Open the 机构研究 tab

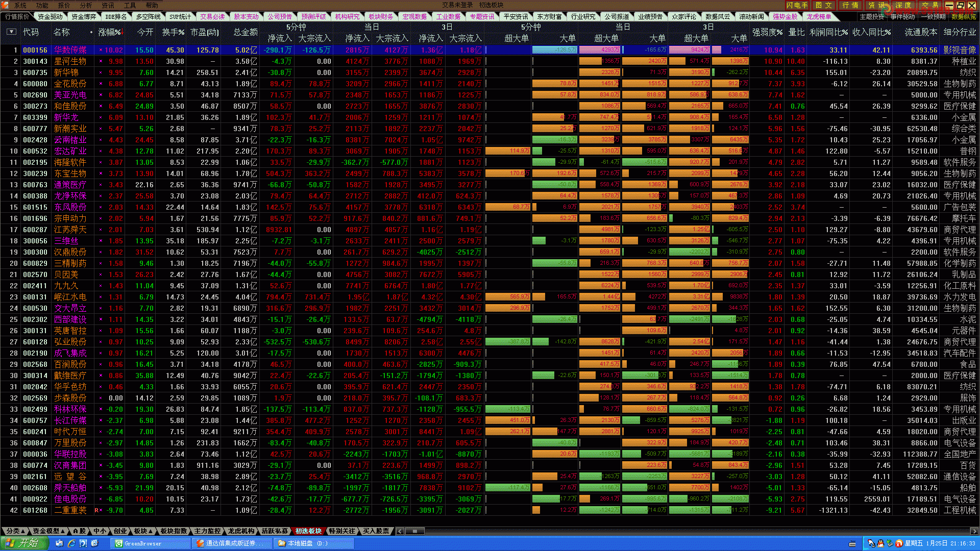pos(347,16)
